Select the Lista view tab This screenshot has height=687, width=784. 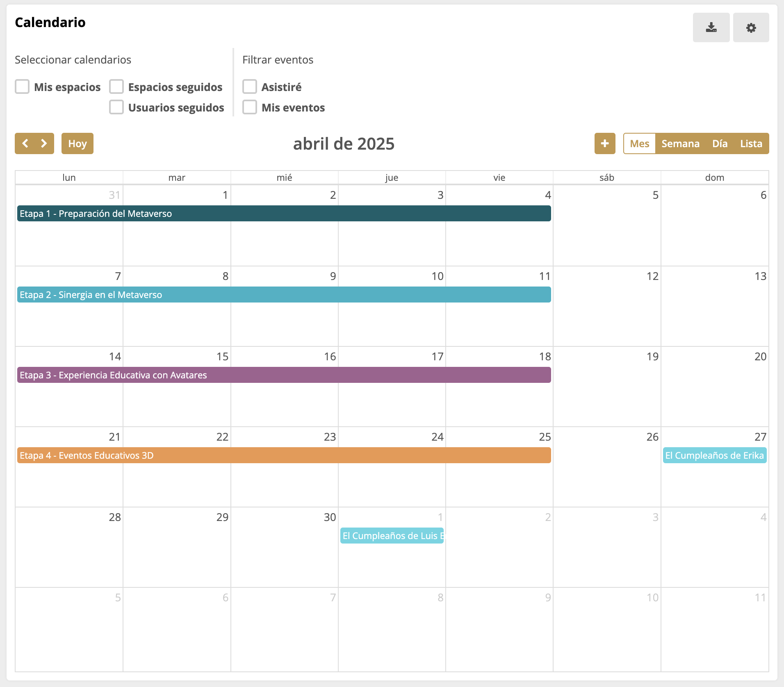pos(751,143)
